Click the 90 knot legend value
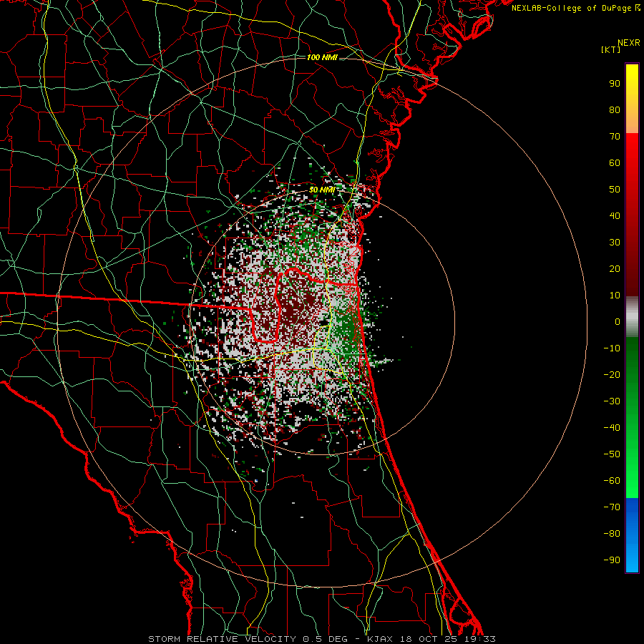This screenshot has width=644, height=644. click(615, 84)
